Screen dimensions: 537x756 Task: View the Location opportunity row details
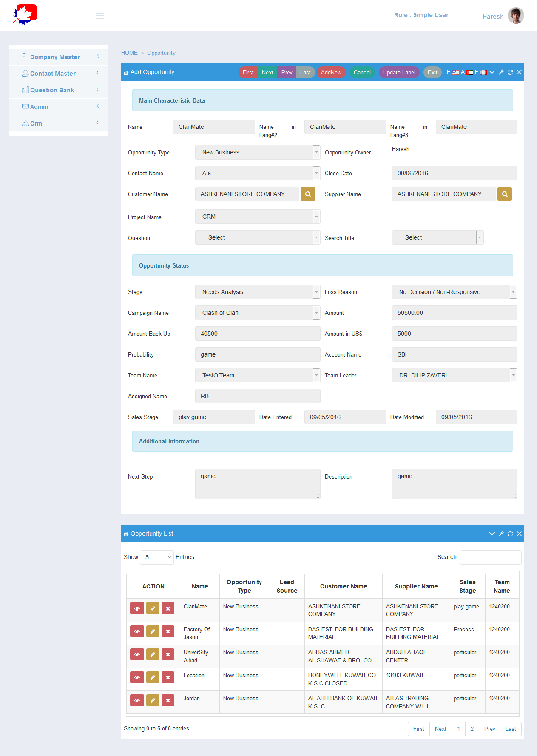point(137,677)
